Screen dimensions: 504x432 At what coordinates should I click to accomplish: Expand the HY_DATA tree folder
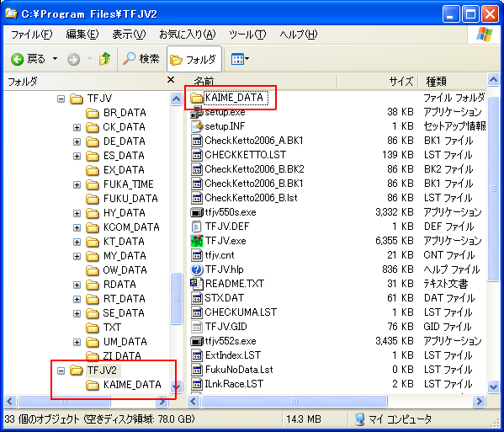(x=77, y=213)
